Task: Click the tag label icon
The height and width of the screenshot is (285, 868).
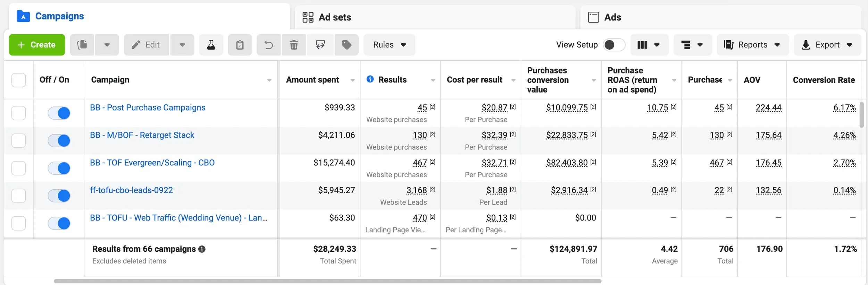Action: pyautogui.click(x=346, y=45)
